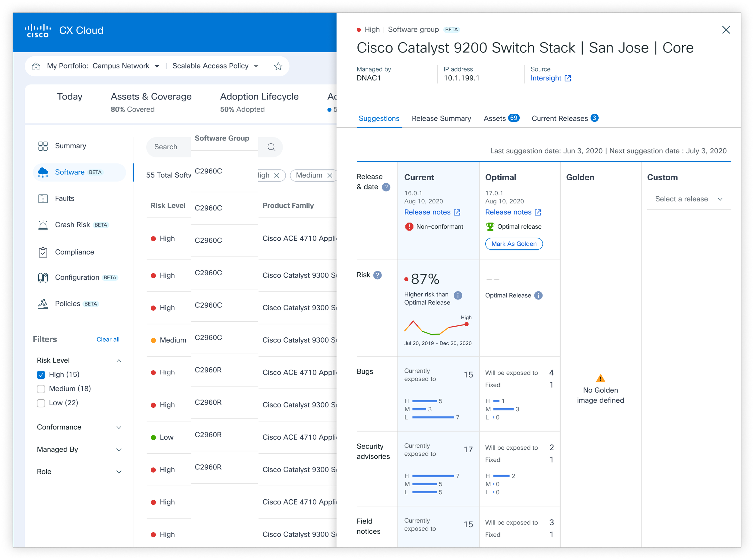Go to portfolio home via house icon
Viewport: 754px width, 560px height.
[36, 66]
